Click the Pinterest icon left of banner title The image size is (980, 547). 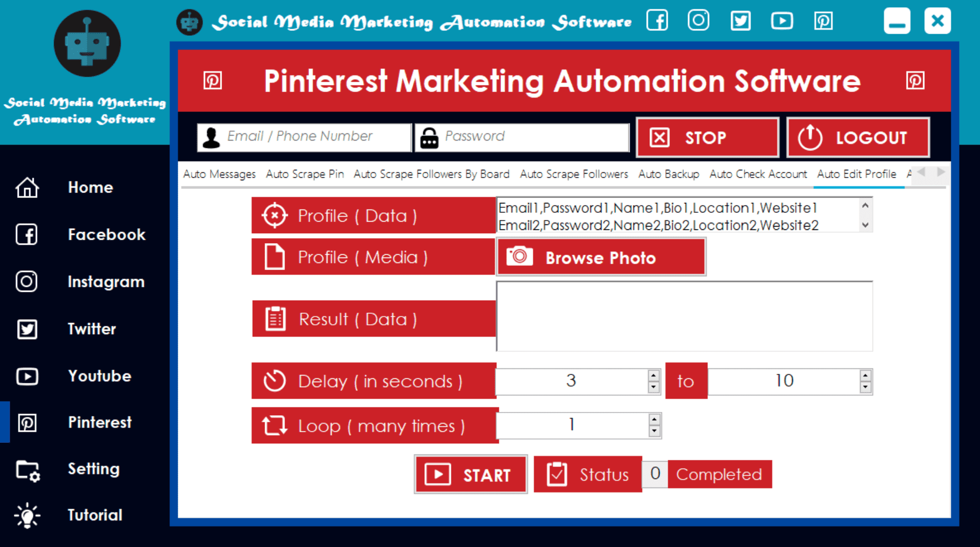point(212,81)
